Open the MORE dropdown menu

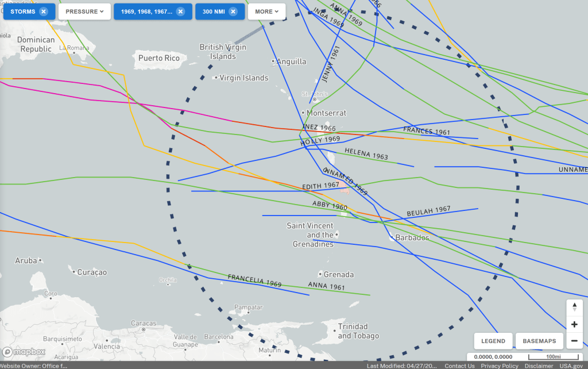click(x=266, y=11)
